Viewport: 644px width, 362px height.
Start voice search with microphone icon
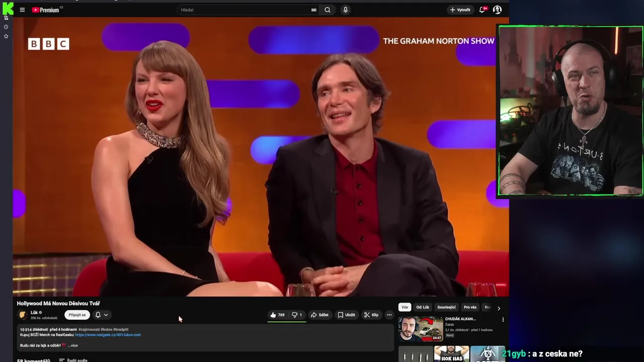click(345, 10)
